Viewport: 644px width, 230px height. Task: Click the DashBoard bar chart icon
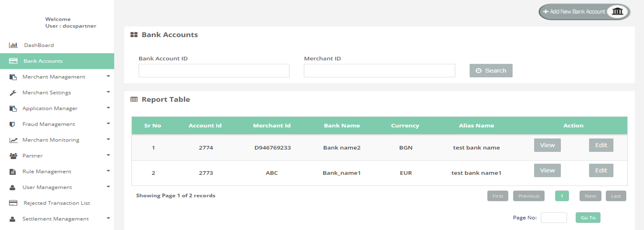point(13,45)
